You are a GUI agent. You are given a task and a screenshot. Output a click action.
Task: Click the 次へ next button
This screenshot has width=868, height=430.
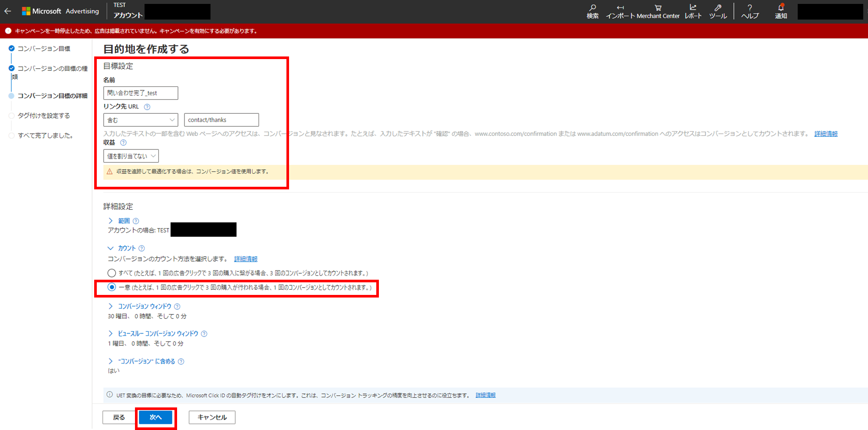[155, 417]
